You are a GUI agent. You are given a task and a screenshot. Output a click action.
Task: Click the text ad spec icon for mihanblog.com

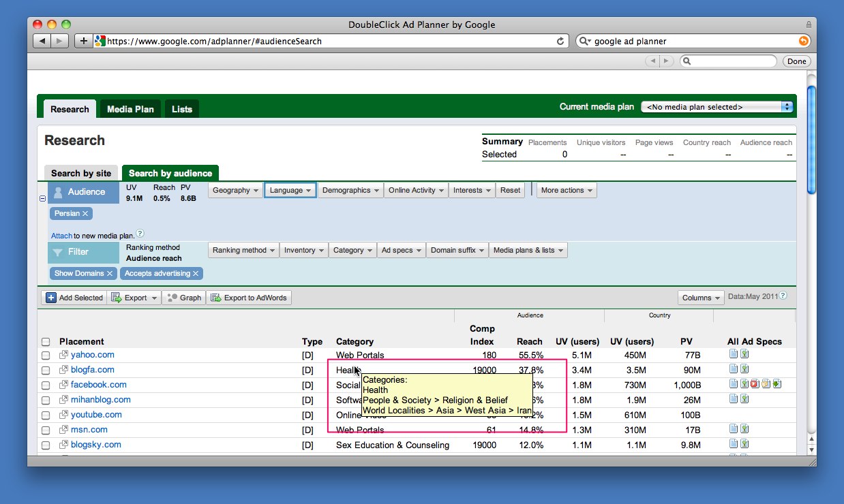click(734, 399)
